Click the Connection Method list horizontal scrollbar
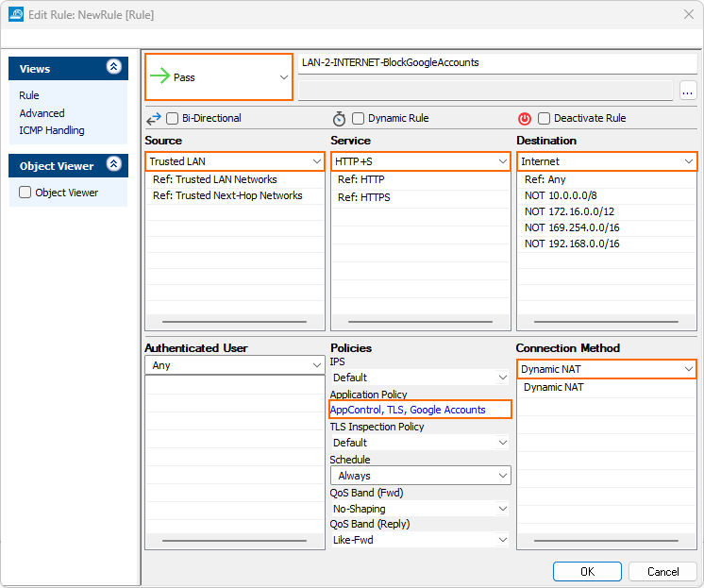 (606, 541)
